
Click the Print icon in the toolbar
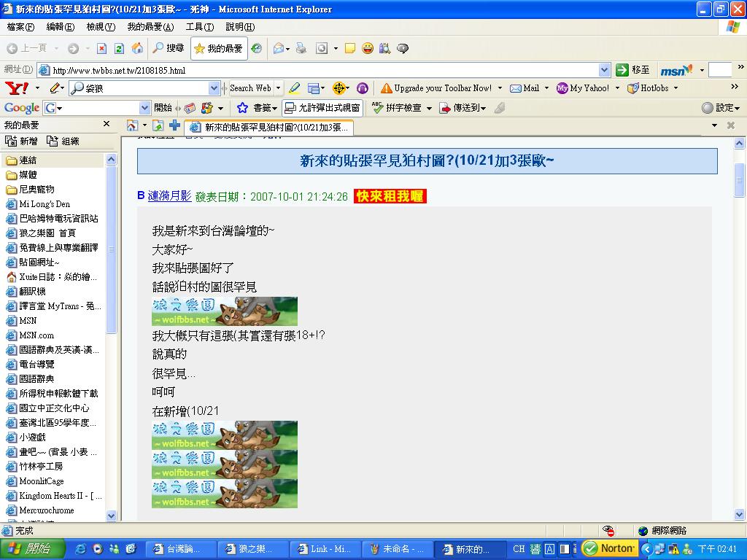point(301,49)
